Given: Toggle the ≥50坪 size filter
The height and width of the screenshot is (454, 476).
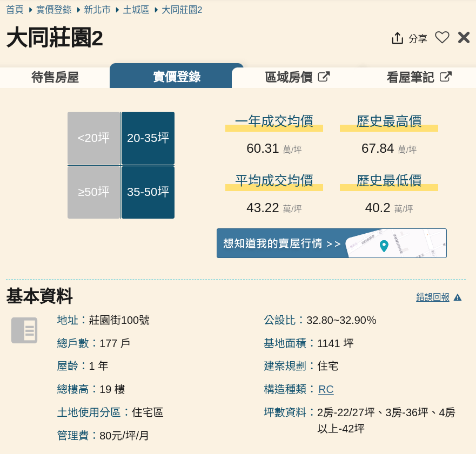Looking at the screenshot, I should point(93,192).
